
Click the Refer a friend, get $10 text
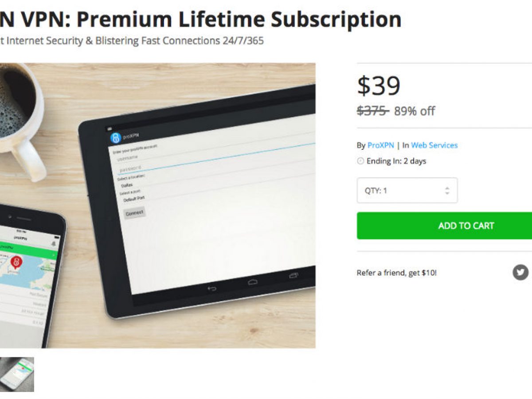coord(396,273)
